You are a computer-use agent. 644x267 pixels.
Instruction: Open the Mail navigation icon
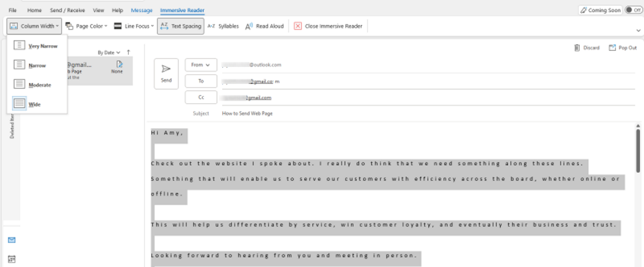click(x=12, y=240)
